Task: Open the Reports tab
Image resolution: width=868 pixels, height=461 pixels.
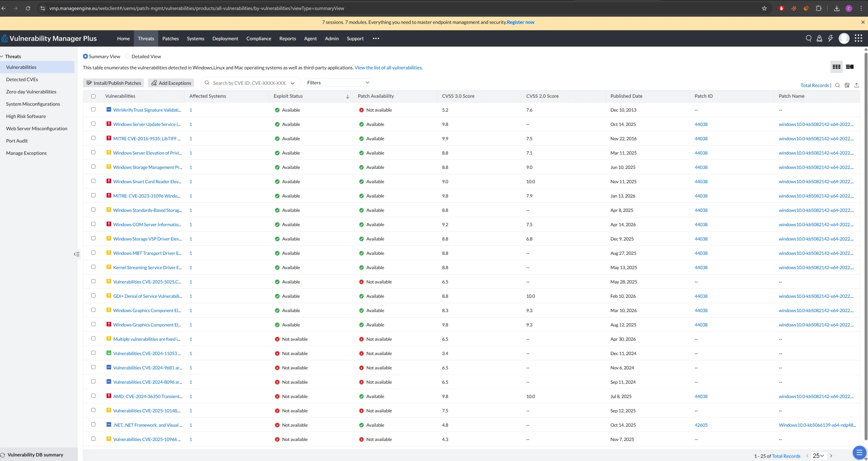Action: click(288, 38)
